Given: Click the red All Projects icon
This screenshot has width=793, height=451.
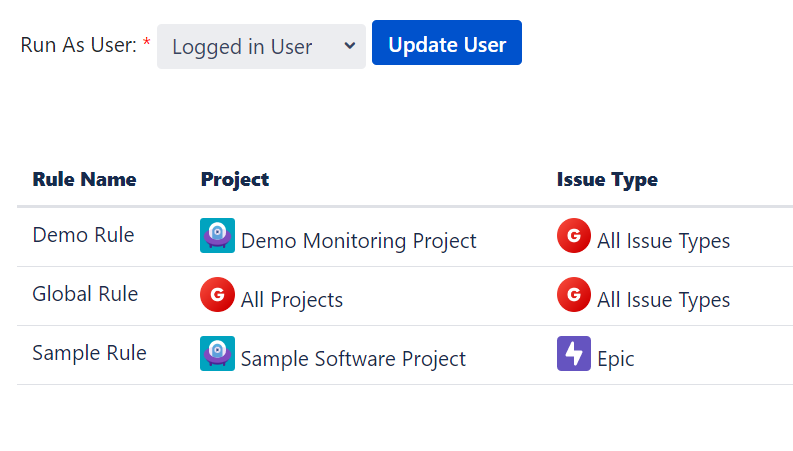Looking at the screenshot, I should (x=217, y=295).
